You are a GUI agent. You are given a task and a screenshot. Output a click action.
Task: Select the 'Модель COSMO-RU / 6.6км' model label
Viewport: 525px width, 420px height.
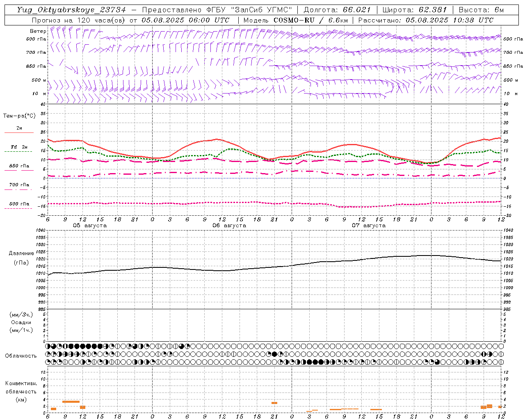pyautogui.click(x=295, y=20)
